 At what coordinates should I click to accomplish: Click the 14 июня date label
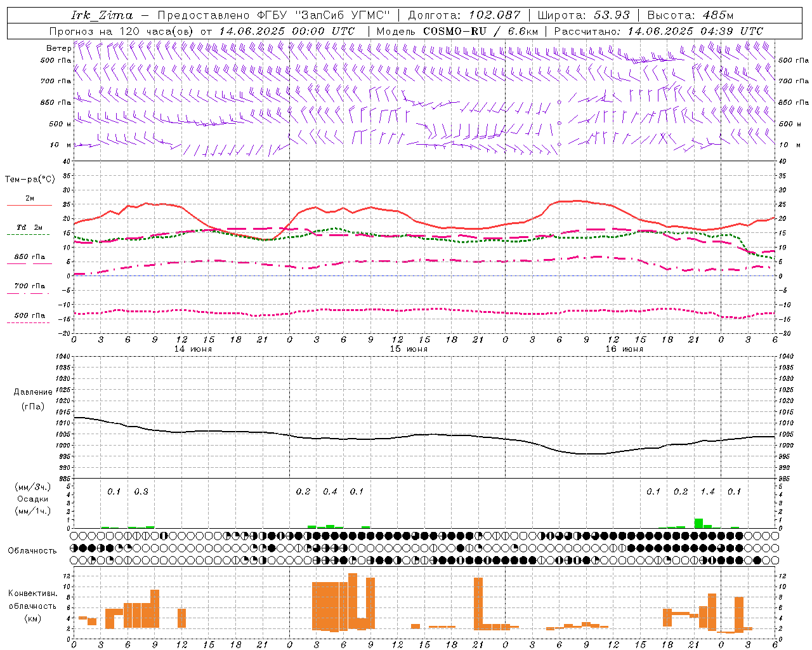click(193, 349)
